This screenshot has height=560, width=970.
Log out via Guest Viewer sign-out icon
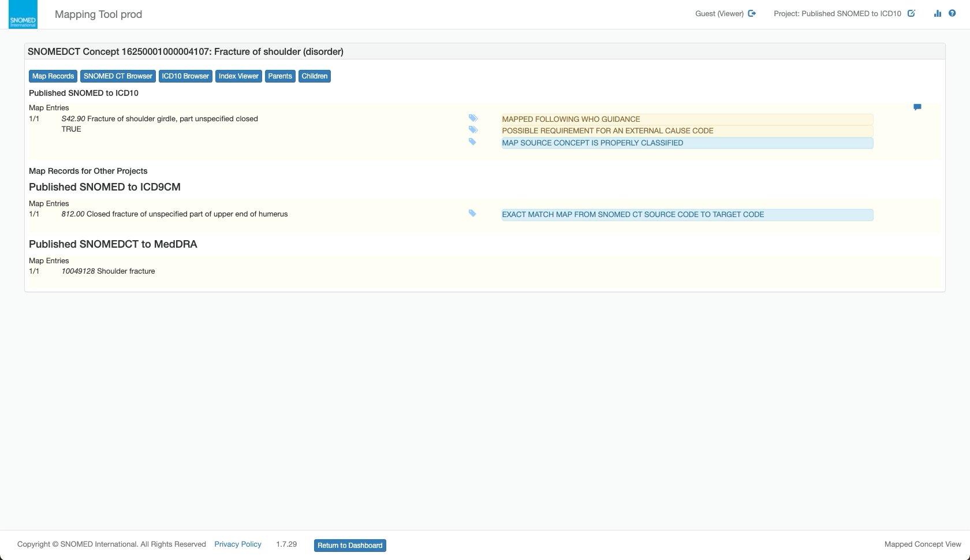pyautogui.click(x=752, y=13)
